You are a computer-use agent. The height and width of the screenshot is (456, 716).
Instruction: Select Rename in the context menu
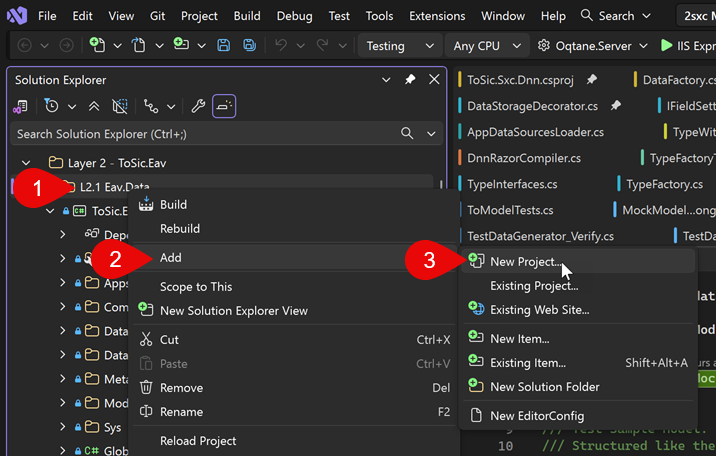coord(295,412)
